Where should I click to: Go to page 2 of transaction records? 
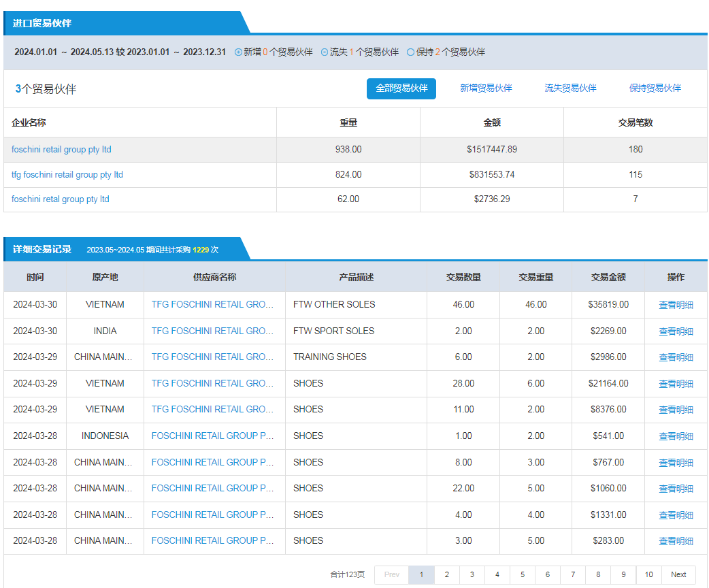click(446, 574)
